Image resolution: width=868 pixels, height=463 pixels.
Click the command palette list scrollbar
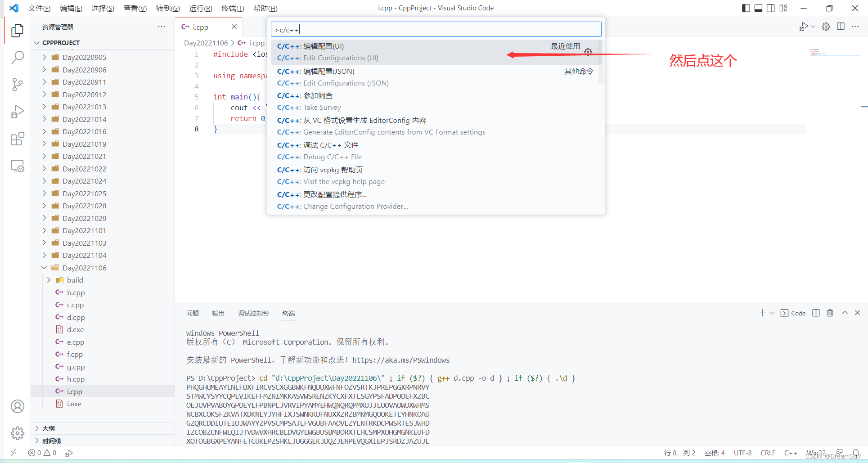pyautogui.click(x=601, y=62)
